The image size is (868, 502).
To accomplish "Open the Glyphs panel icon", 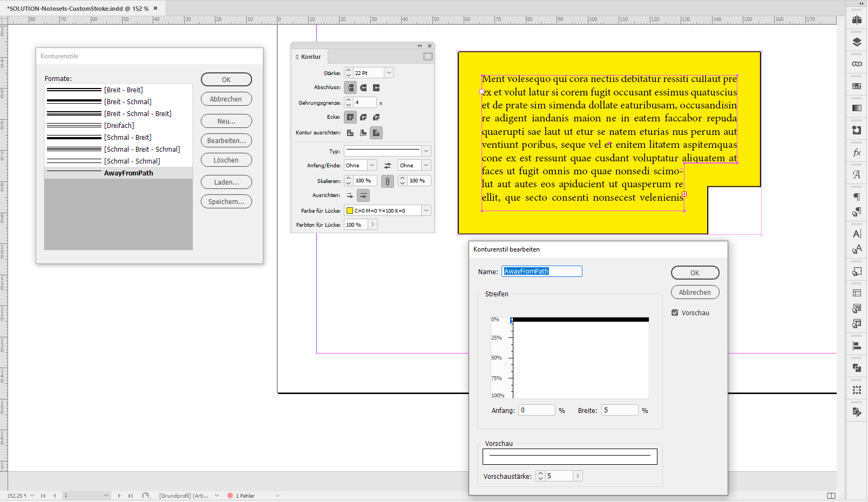I will tap(857, 174).
